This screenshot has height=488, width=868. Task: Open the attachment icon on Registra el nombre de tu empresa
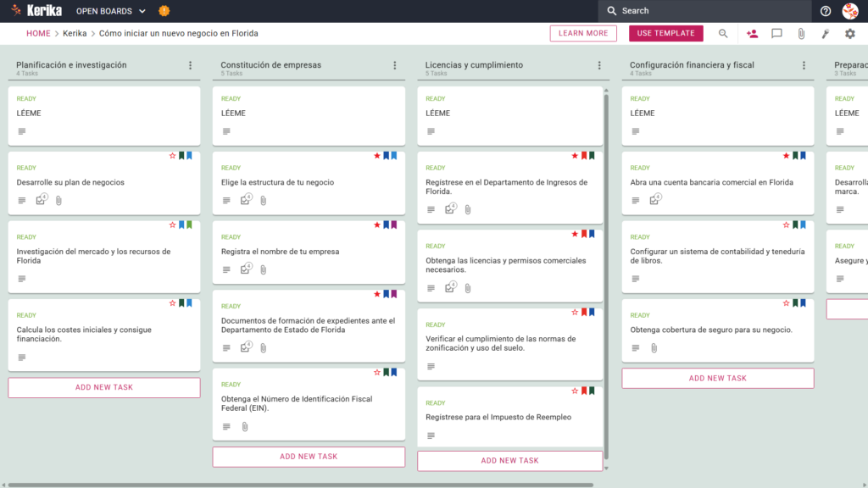coord(264,269)
